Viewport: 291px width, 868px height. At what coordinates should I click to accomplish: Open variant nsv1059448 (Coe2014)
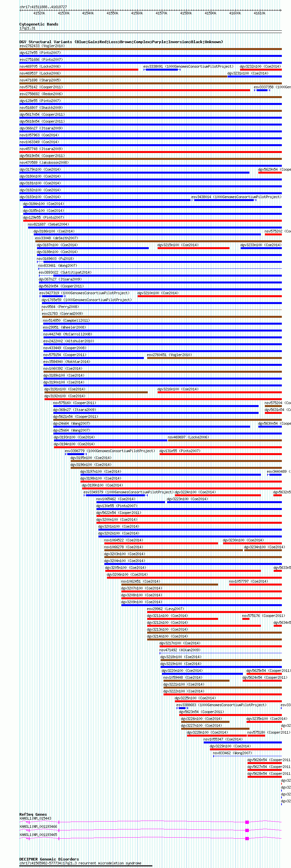click(x=182, y=678)
